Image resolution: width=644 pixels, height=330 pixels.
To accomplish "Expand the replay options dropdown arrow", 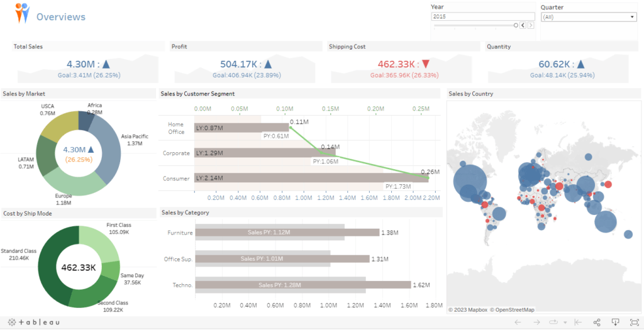I will click(x=565, y=322).
